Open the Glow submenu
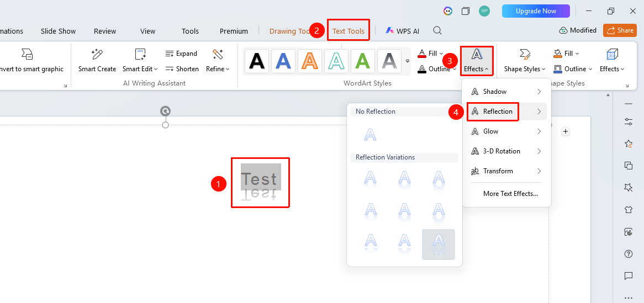The height and width of the screenshot is (303, 644). pos(507,131)
